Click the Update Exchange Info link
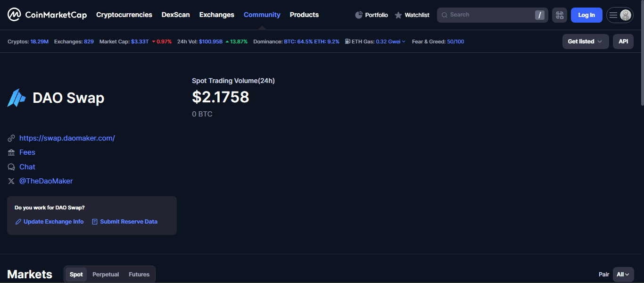 click(x=54, y=222)
